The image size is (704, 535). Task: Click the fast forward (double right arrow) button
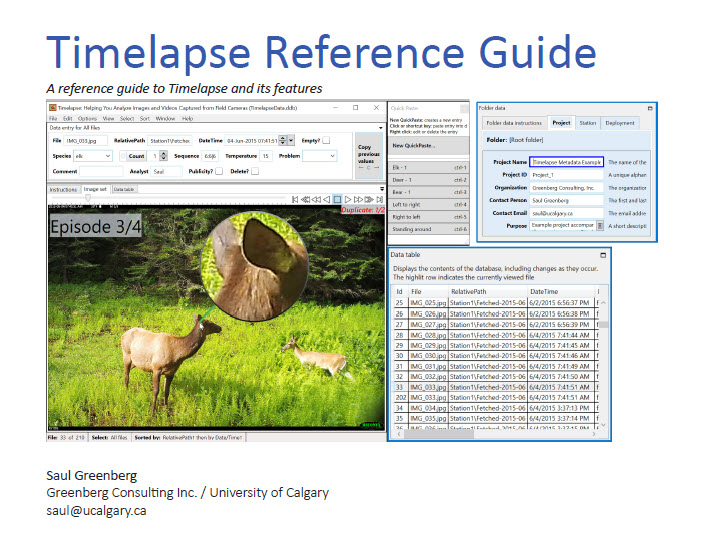pyautogui.click(x=358, y=199)
